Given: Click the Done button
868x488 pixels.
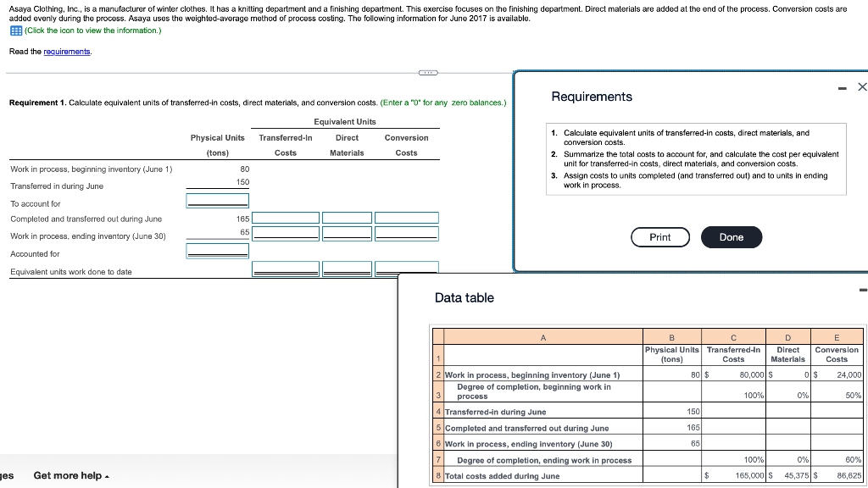Looking at the screenshot, I should click(x=731, y=237).
